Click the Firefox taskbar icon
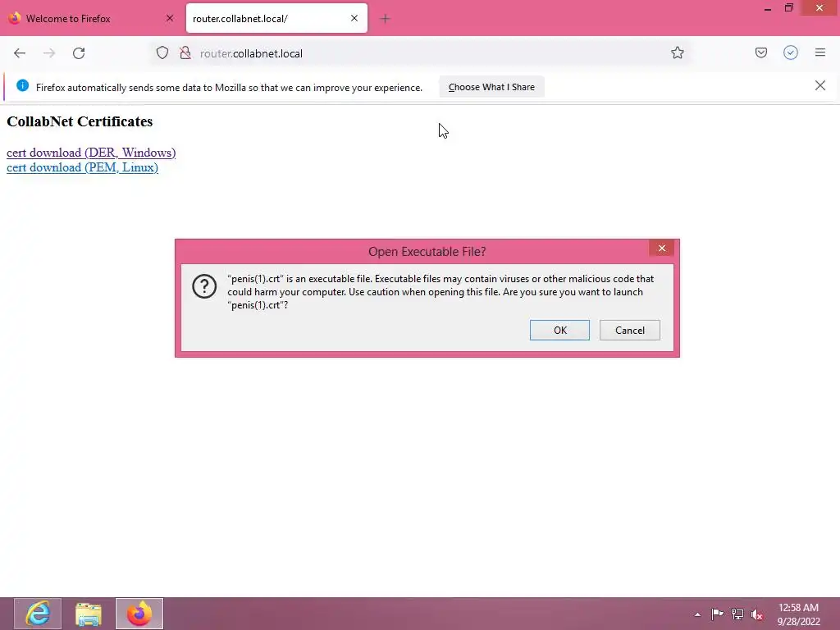This screenshot has height=630, width=840. (139, 614)
